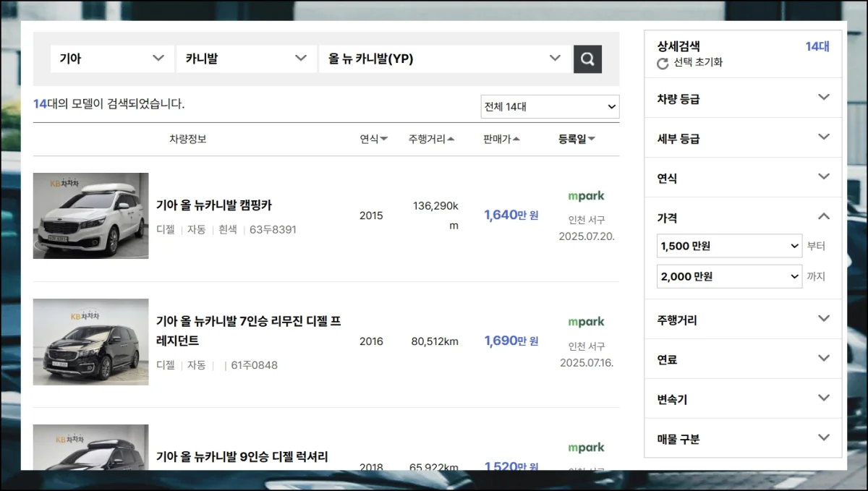Click black 리무진 car thumbnail
This screenshot has width=868, height=491.
click(90, 341)
